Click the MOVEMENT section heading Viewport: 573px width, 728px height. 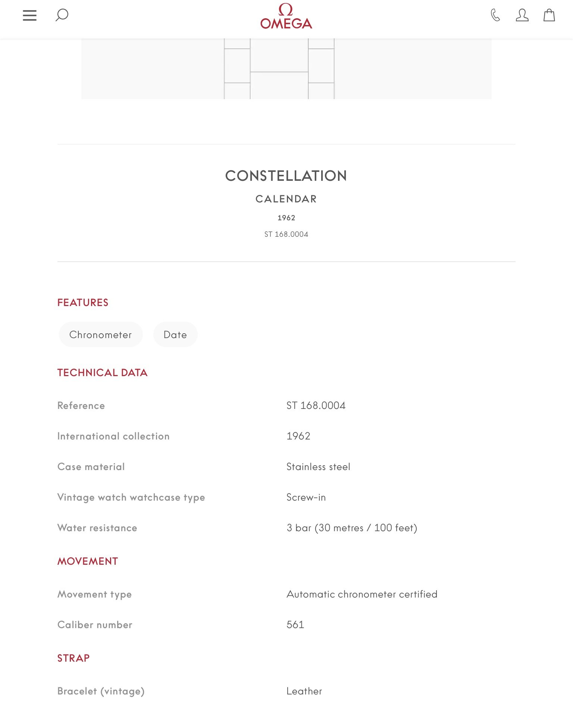88,561
